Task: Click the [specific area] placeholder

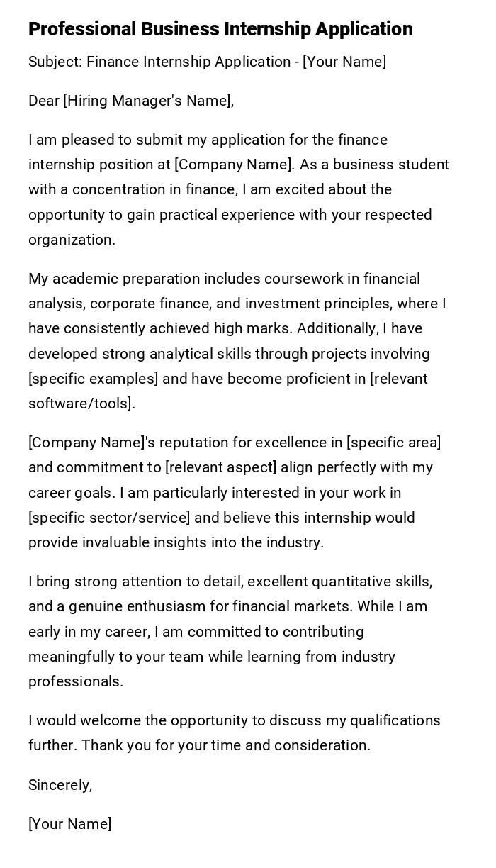Action: (393, 443)
